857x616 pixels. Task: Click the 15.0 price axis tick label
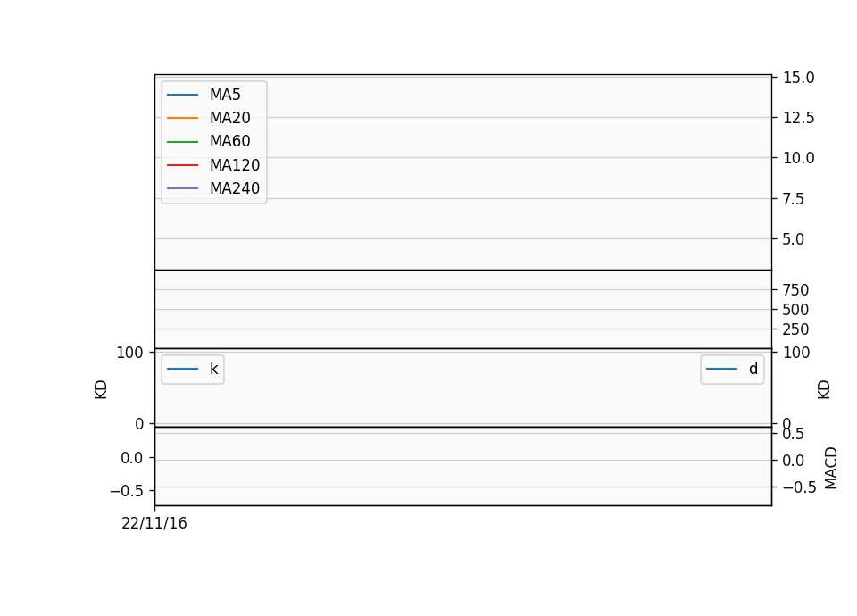click(798, 78)
